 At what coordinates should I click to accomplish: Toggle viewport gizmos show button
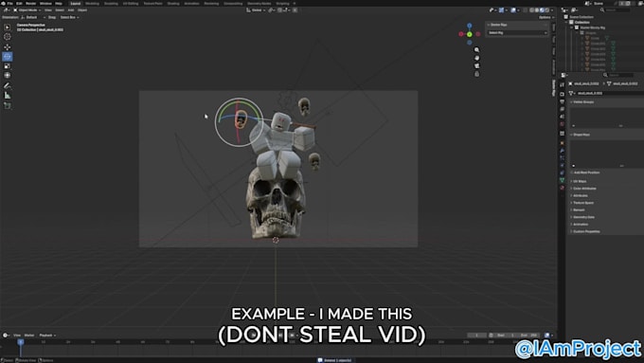pos(502,9)
